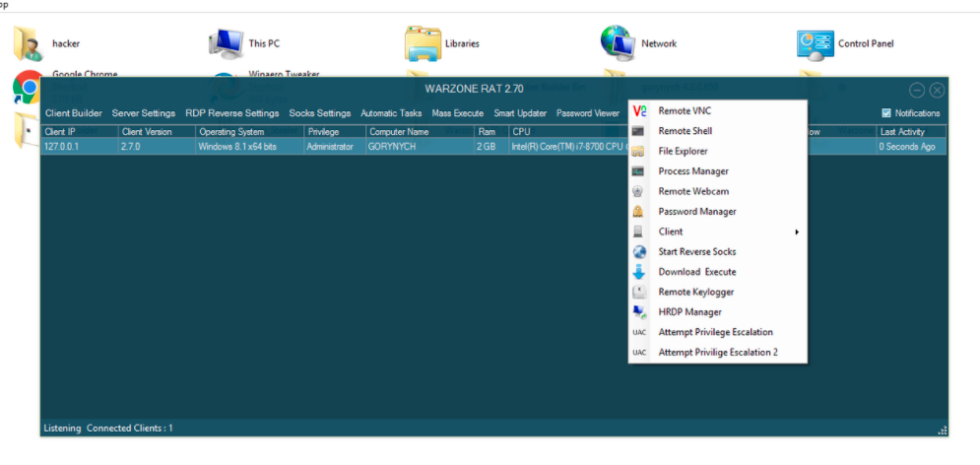The width and height of the screenshot is (980, 465).
Task: Open the Automatic Tasks menu
Action: pos(391,113)
